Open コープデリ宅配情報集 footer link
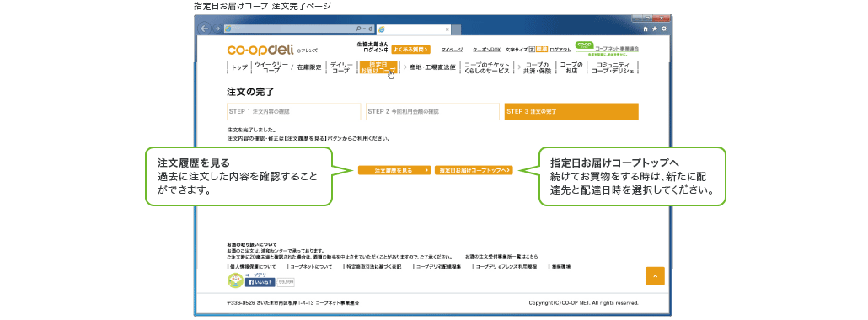This screenshot has height=320, width=868. [438, 267]
